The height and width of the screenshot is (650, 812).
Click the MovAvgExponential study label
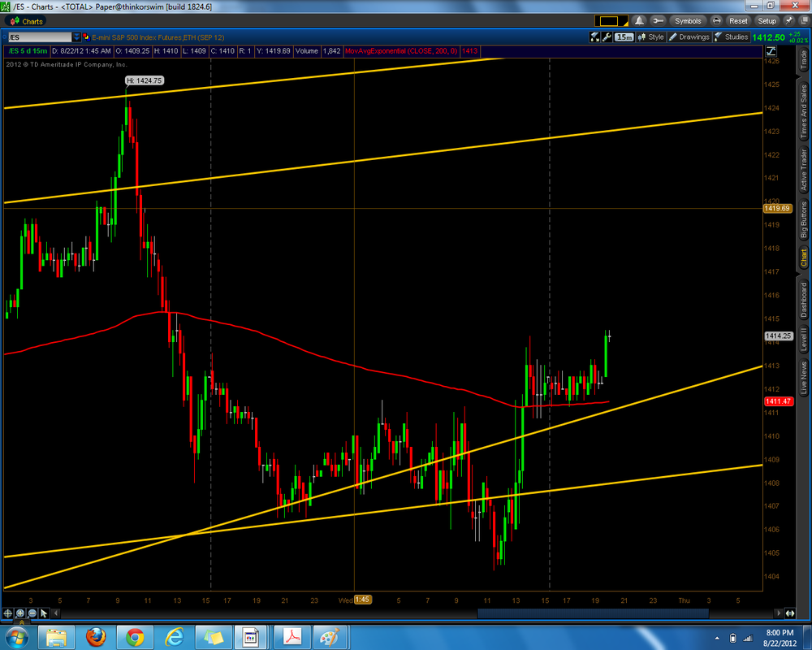tap(401, 51)
